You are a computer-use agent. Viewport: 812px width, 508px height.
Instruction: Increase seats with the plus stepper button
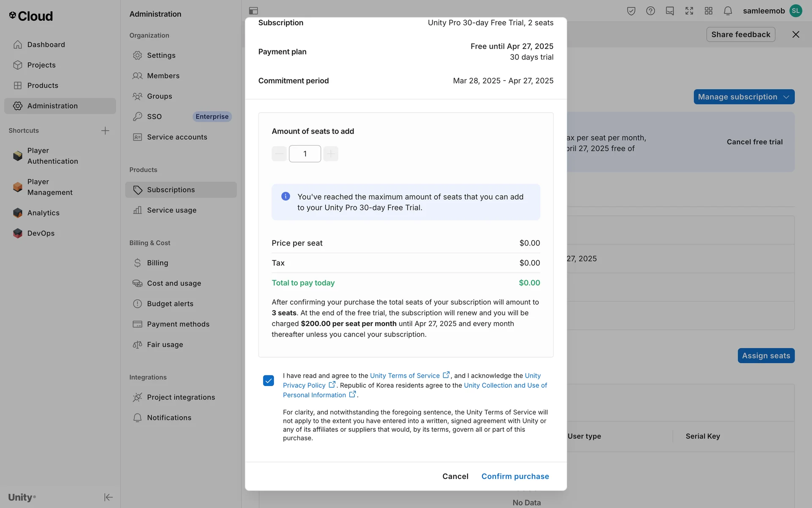coord(331,154)
